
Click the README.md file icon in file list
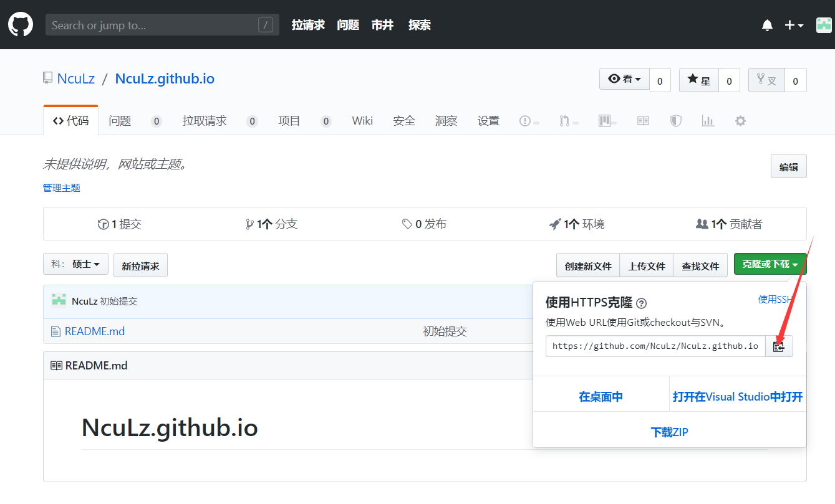coord(56,331)
